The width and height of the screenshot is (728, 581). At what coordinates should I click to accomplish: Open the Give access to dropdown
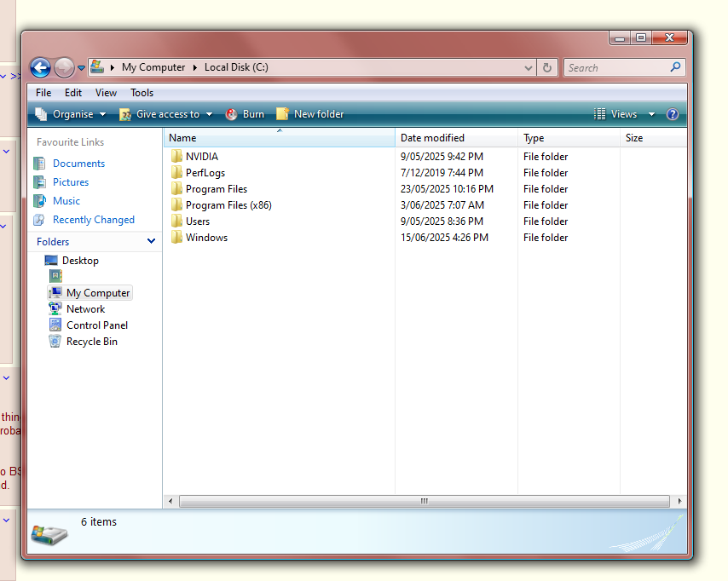coord(165,114)
